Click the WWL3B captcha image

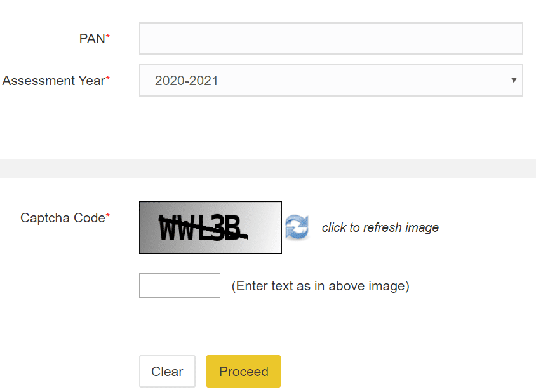210,228
